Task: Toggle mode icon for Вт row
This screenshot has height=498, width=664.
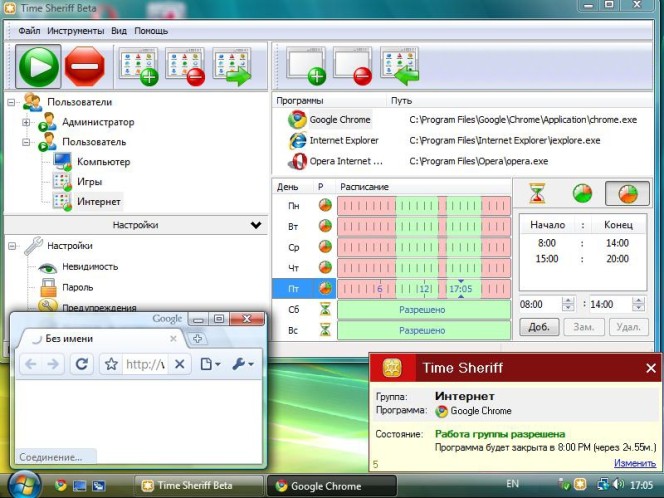Action: tap(325, 226)
